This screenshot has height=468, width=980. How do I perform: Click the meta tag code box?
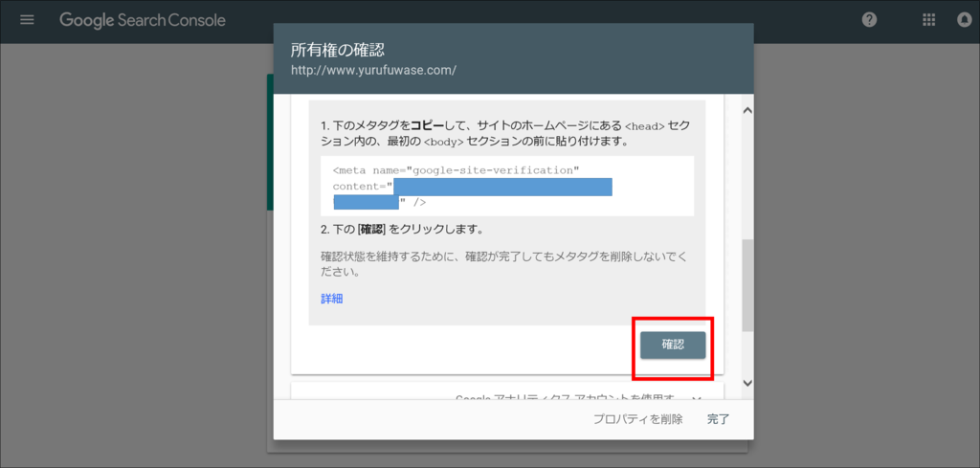coord(507,186)
